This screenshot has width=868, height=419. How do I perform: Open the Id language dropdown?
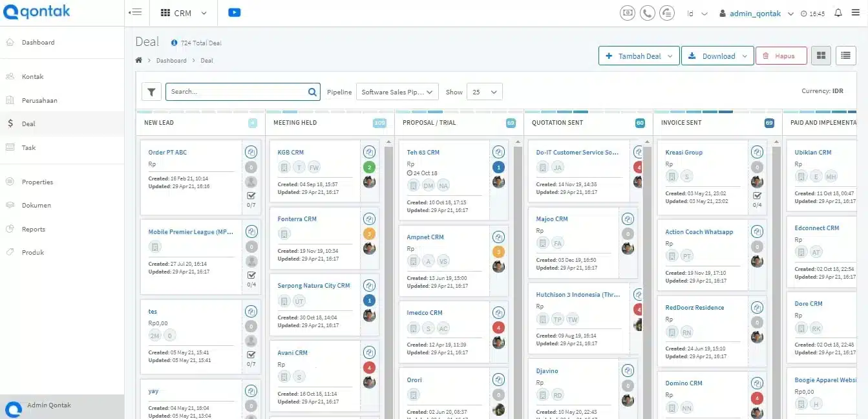pos(697,13)
